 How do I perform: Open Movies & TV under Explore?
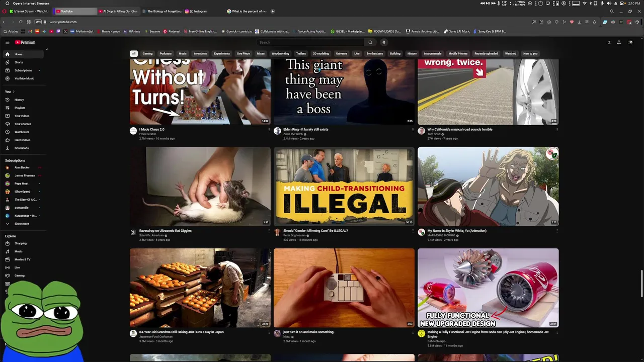[22, 259]
